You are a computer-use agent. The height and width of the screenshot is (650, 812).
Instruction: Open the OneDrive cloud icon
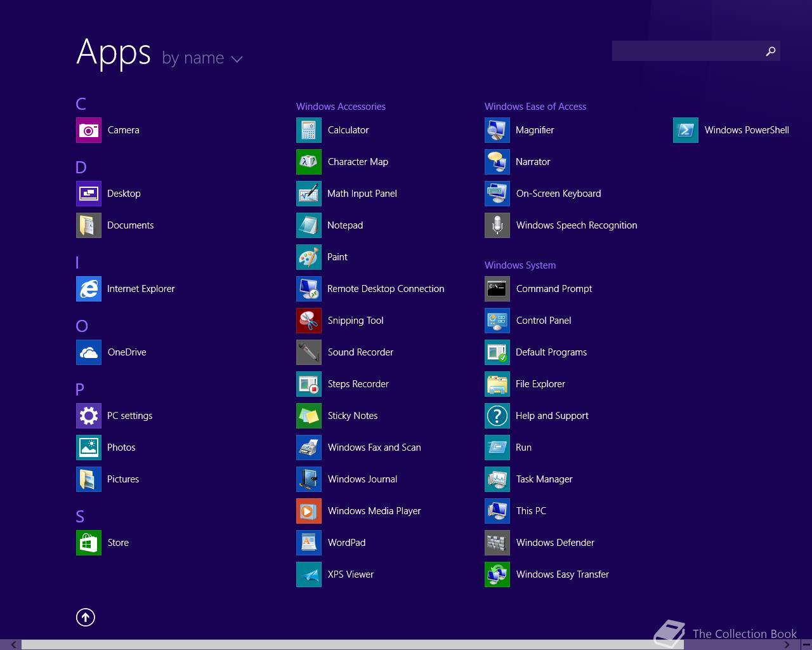point(89,352)
